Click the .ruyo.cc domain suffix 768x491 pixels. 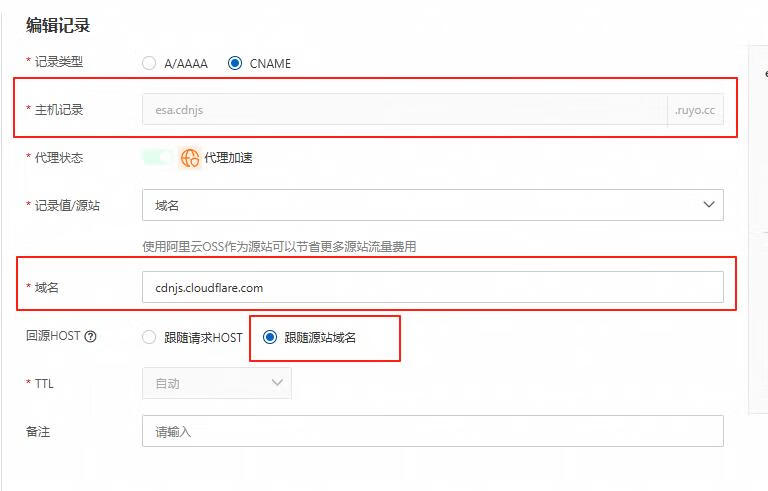coord(695,110)
